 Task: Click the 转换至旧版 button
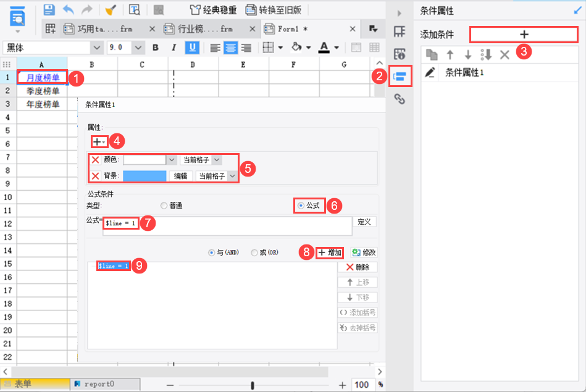coord(274,10)
